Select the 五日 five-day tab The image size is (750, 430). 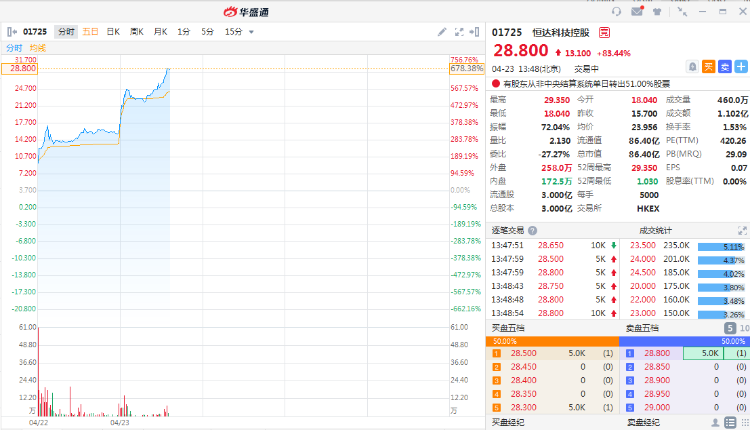(90, 32)
